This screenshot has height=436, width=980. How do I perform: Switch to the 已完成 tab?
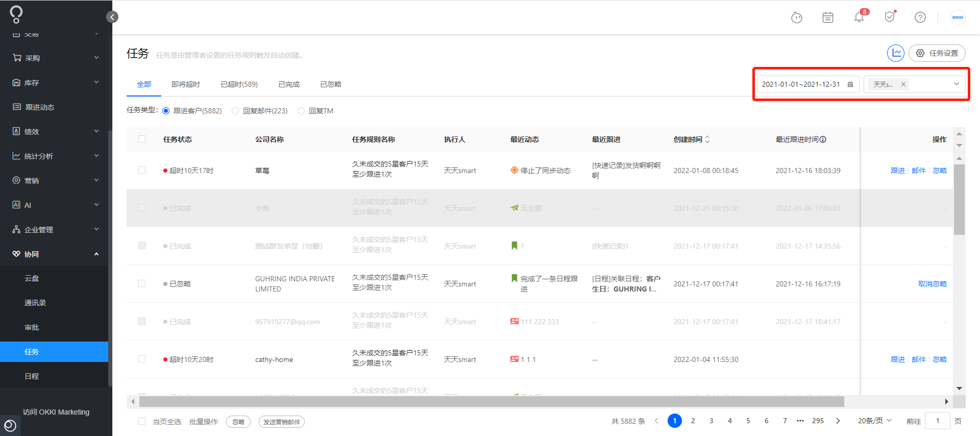pyautogui.click(x=289, y=84)
